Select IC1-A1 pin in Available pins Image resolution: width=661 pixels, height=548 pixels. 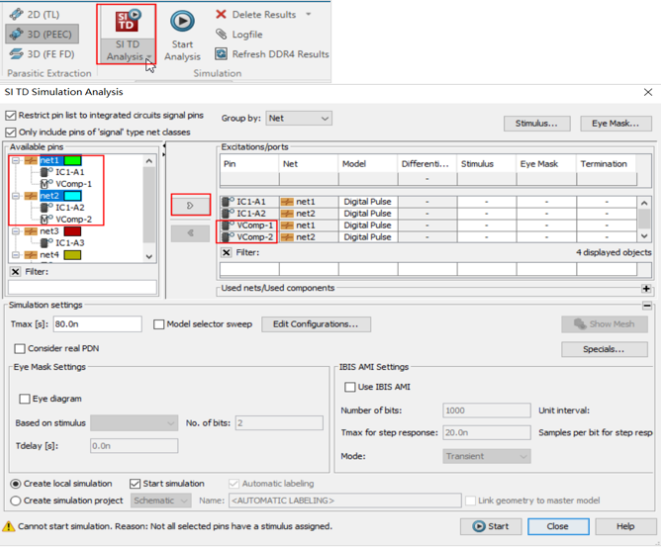click(70, 172)
